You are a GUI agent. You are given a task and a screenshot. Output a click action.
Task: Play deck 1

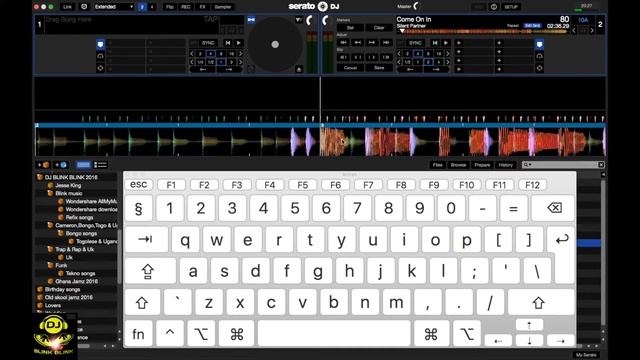(x=239, y=43)
